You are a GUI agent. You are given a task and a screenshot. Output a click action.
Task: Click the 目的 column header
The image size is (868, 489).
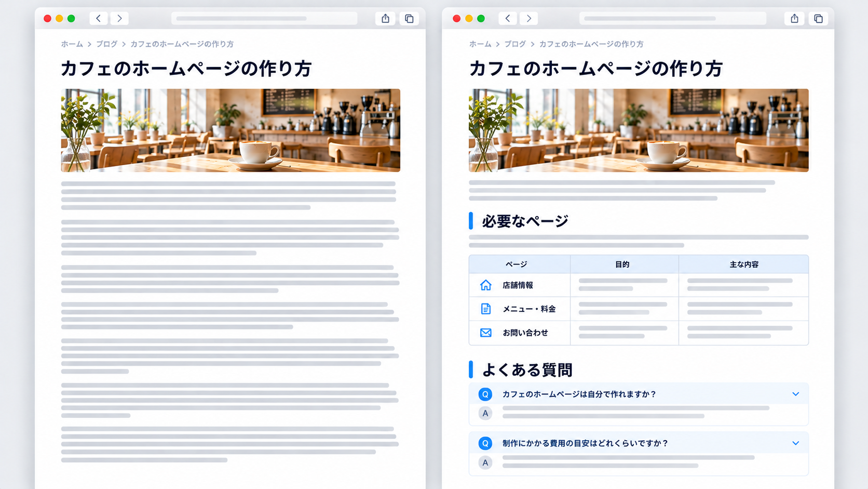(625, 265)
